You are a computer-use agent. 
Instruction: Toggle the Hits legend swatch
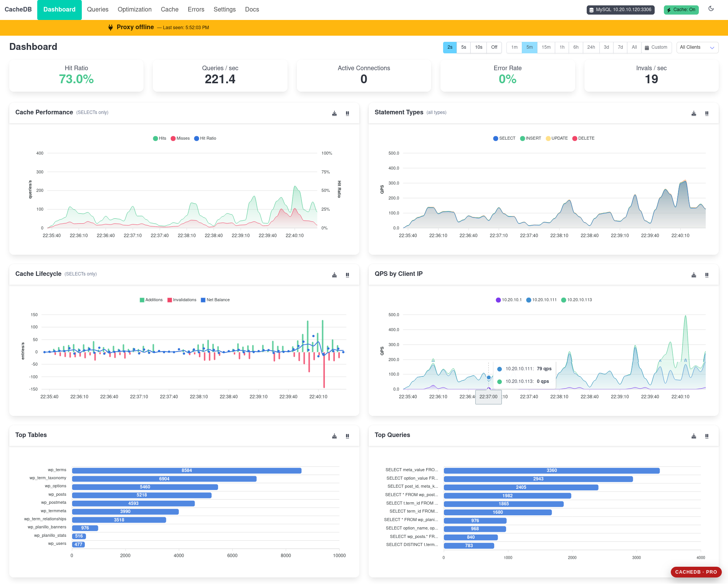156,139
